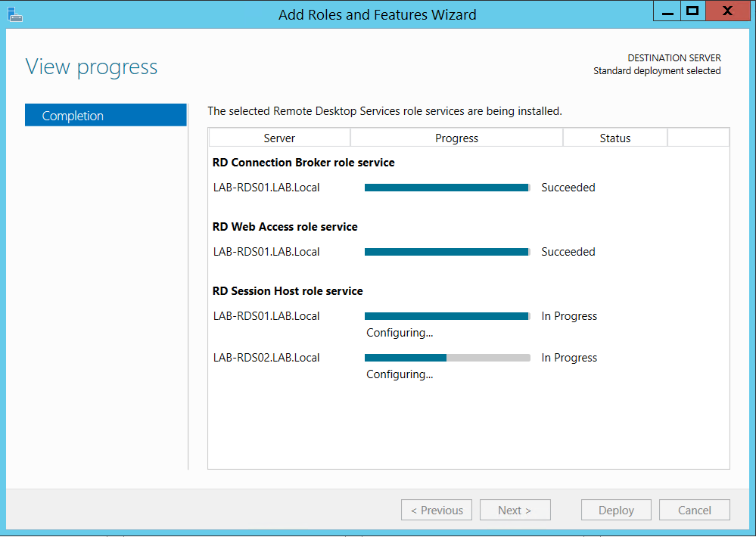Click the wizard icon in the title bar
The width and height of the screenshot is (756, 537).
pyautogui.click(x=14, y=14)
